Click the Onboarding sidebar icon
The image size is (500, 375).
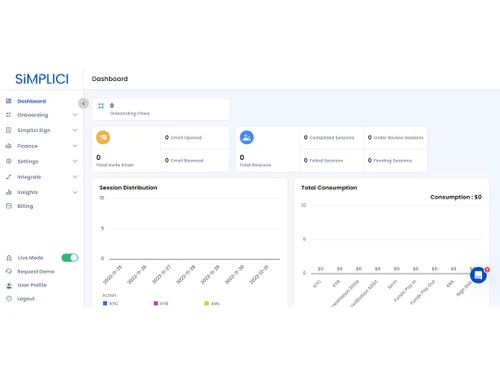click(x=9, y=115)
